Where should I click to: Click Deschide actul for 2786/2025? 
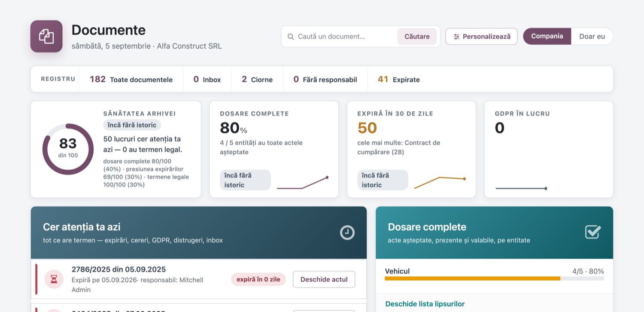tap(324, 279)
